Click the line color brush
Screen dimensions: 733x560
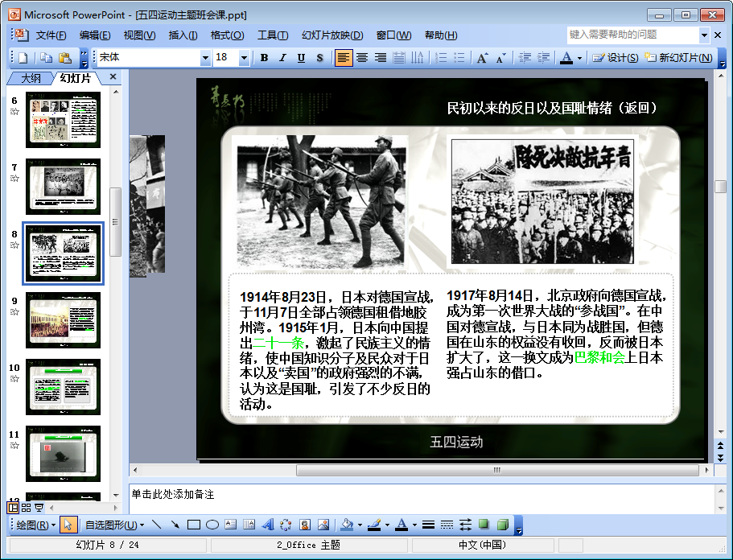374,525
